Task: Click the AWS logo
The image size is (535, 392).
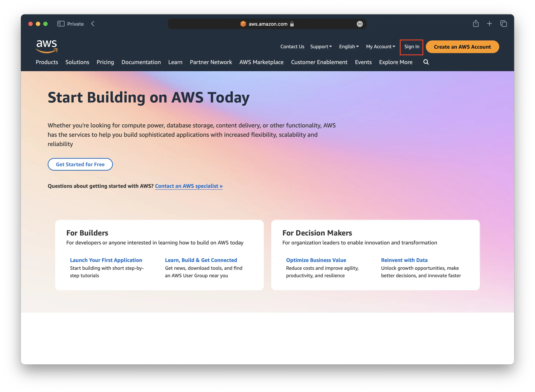Action: click(47, 46)
